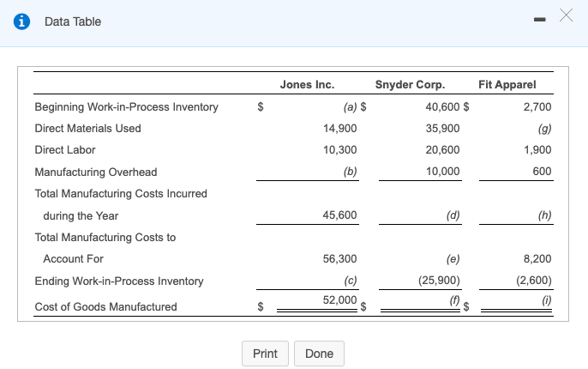Click the Direct Labor row label
This screenshot has height=369, width=588.
point(65,150)
